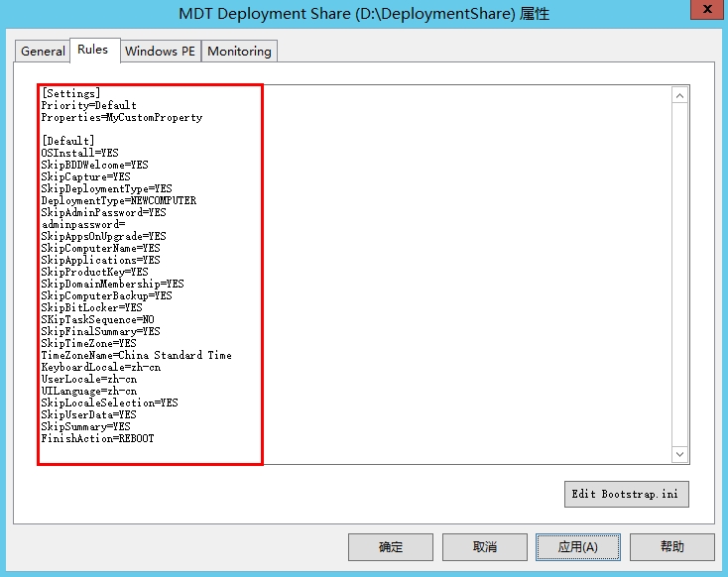Click the Priority=Default line

click(x=88, y=105)
